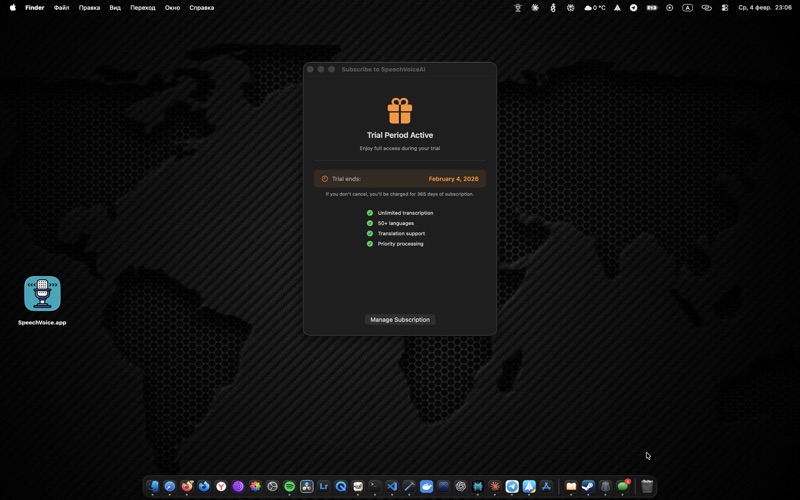Screen dimensions: 800x500
Task: Click the green check next to Translation support
Action: (x=370, y=233)
